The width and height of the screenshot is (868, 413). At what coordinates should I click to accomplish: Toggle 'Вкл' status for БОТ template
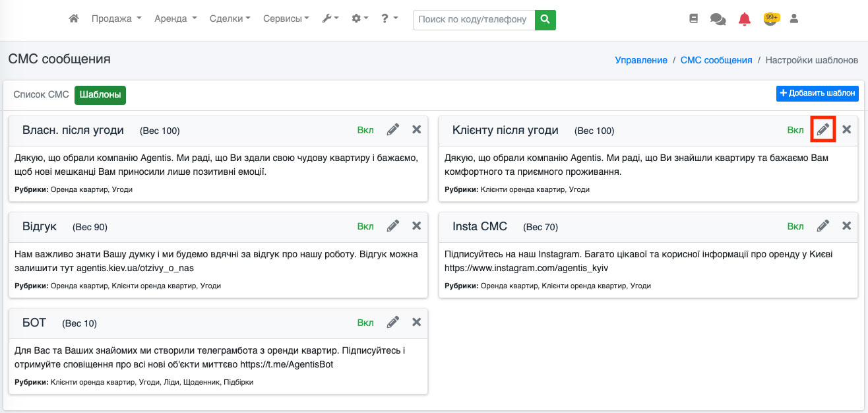pyautogui.click(x=365, y=323)
